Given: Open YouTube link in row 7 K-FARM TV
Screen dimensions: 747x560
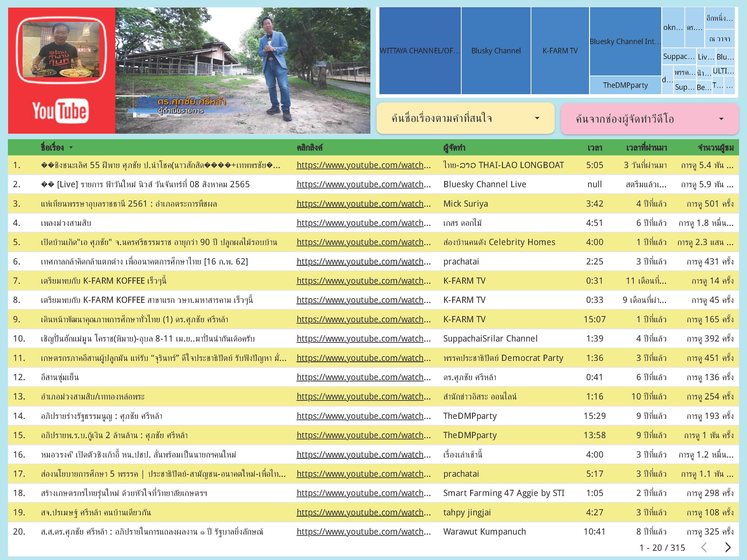Looking at the screenshot, I should click(x=364, y=280).
